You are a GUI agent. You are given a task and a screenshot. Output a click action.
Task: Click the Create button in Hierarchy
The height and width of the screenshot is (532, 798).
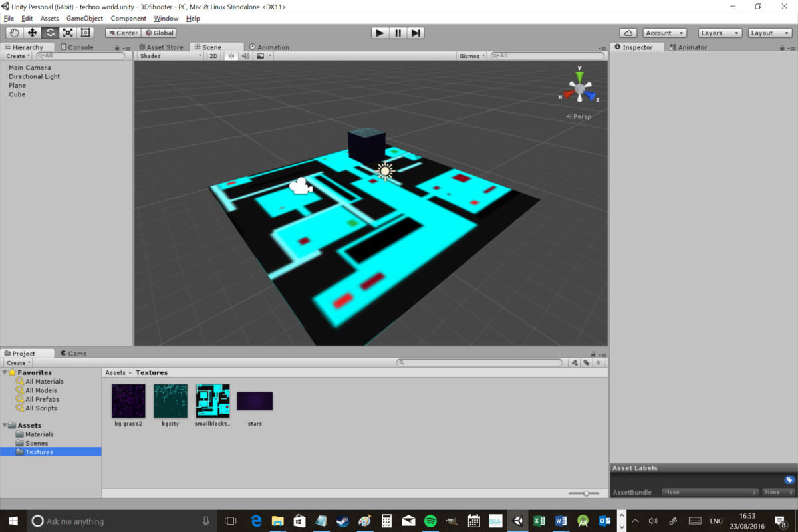click(16, 55)
